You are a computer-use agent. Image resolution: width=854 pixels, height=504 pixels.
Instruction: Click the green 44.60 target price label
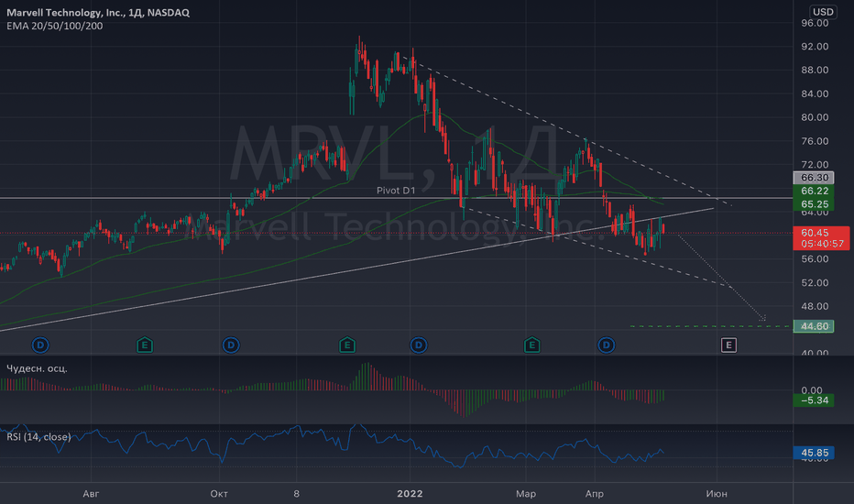[x=814, y=326]
